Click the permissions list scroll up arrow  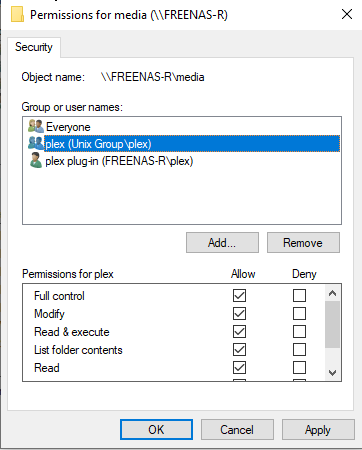click(332, 293)
